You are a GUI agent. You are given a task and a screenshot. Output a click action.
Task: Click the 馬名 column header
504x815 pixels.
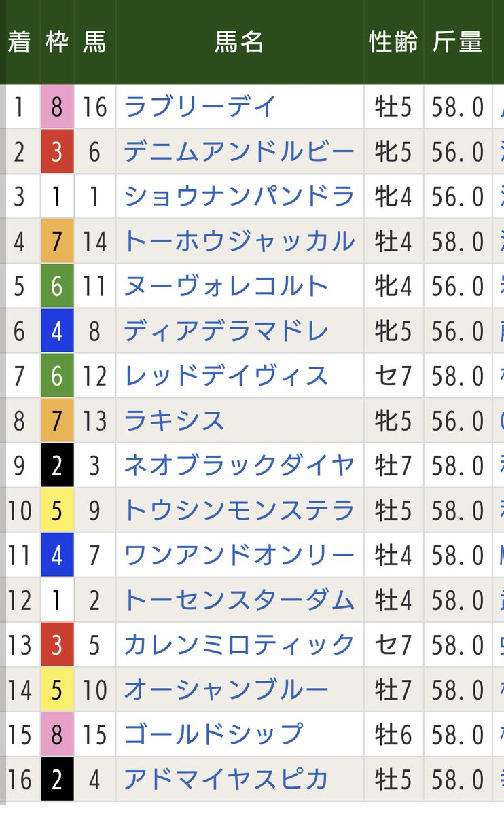tap(239, 42)
